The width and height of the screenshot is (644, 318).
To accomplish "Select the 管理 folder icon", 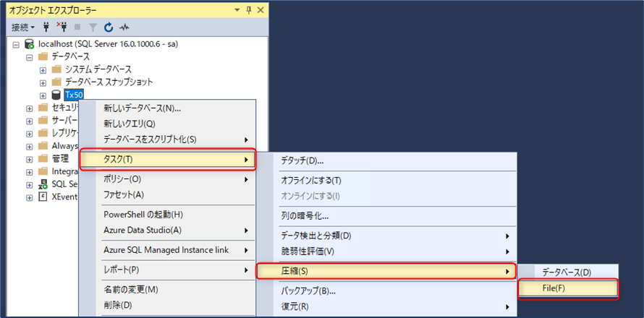I will coord(43,158).
